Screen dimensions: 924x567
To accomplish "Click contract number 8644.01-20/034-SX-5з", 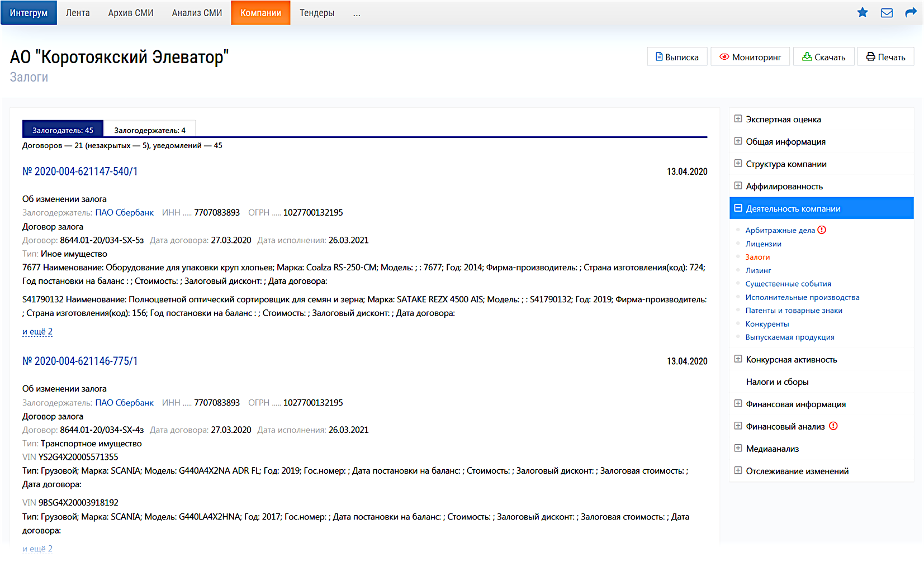I will pos(102,240).
